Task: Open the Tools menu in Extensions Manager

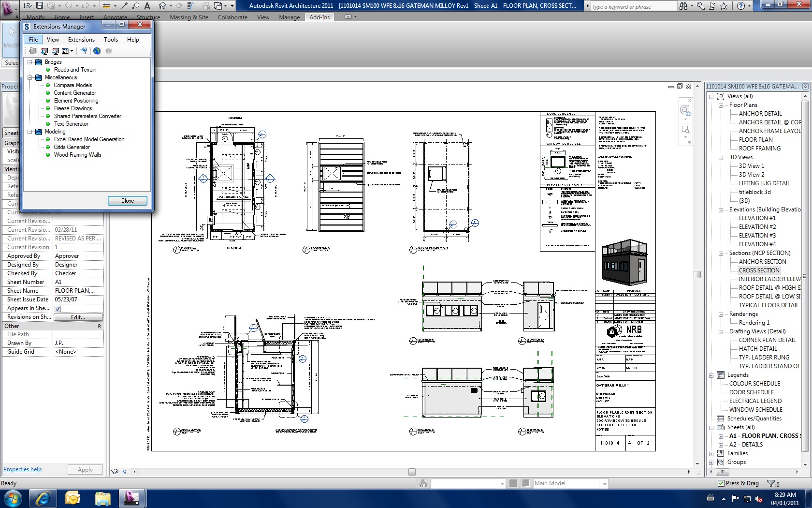Action: [111, 40]
